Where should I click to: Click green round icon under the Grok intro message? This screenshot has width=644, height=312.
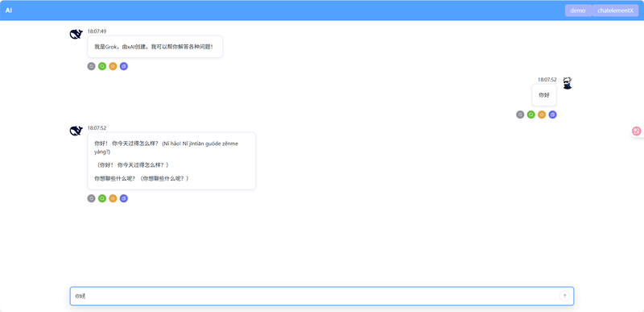[x=102, y=66]
